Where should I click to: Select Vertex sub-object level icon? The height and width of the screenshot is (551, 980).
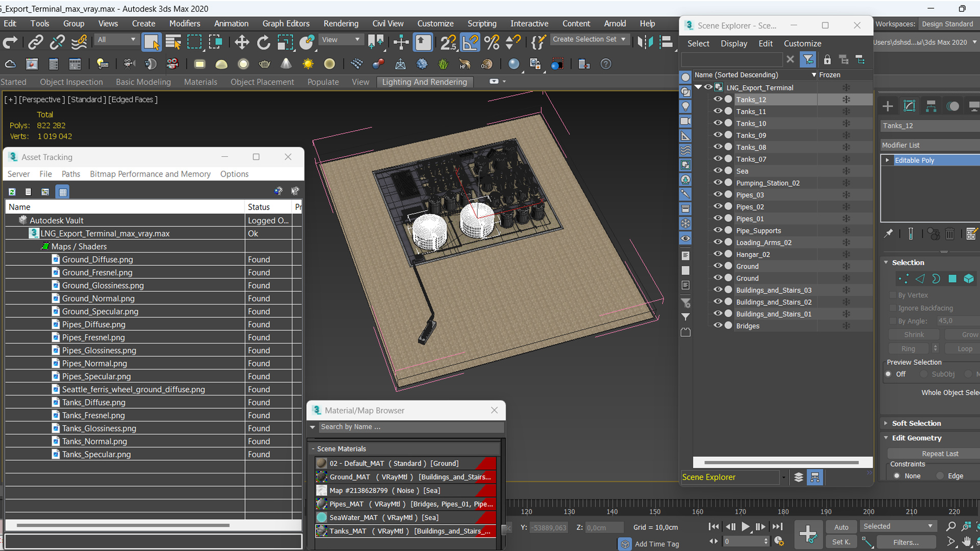[x=903, y=279]
